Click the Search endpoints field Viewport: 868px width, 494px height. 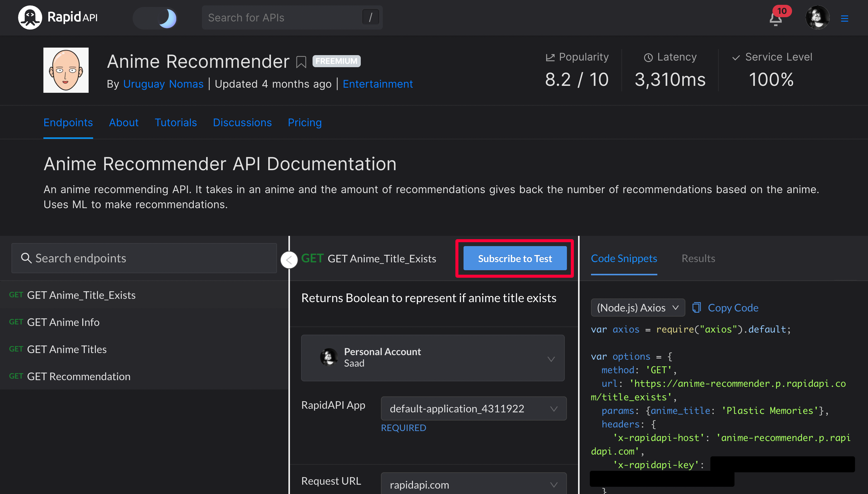coord(144,258)
